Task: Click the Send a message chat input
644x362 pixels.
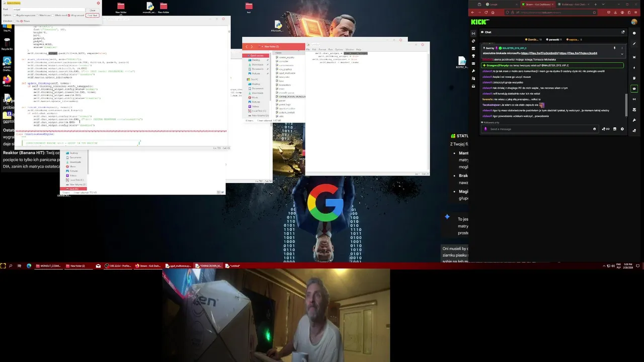Action: pyautogui.click(x=540, y=129)
